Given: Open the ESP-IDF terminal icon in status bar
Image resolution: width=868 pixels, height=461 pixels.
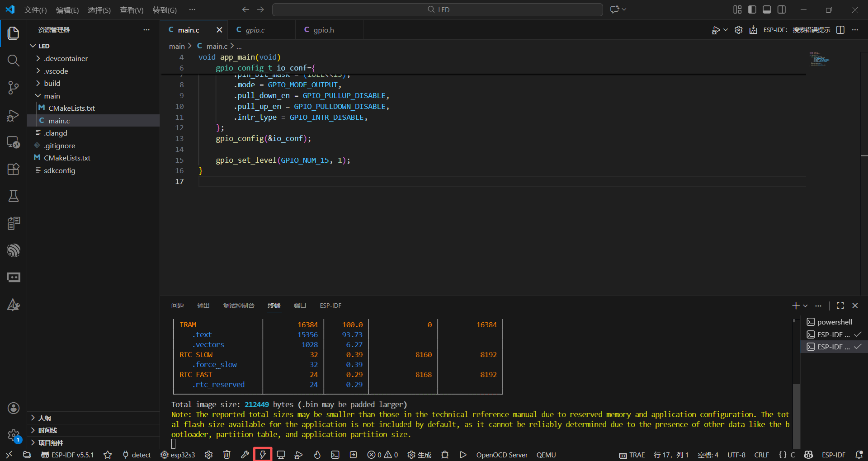Looking at the screenshot, I should [x=335, y=455].
